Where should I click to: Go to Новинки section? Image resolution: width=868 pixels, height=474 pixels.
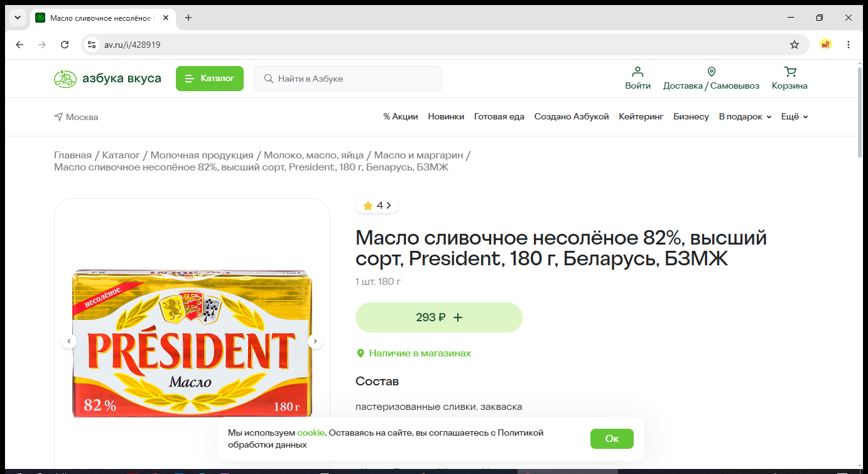point(446,117)
